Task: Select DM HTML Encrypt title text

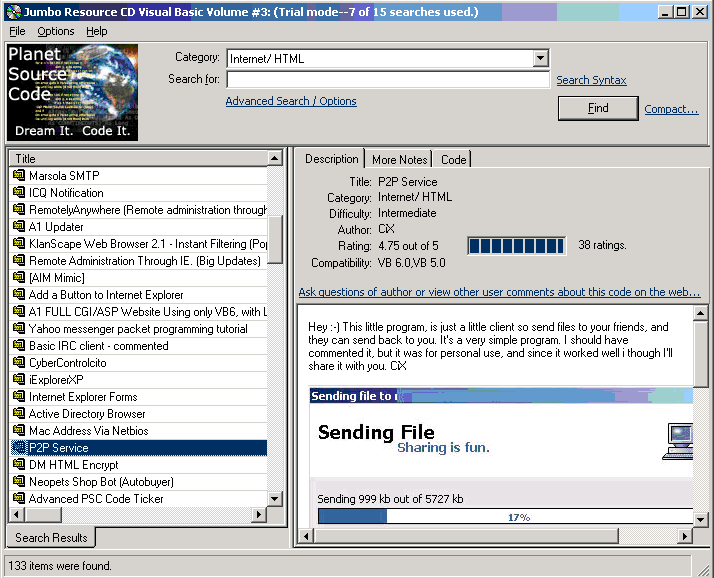Action: (73, 465)
